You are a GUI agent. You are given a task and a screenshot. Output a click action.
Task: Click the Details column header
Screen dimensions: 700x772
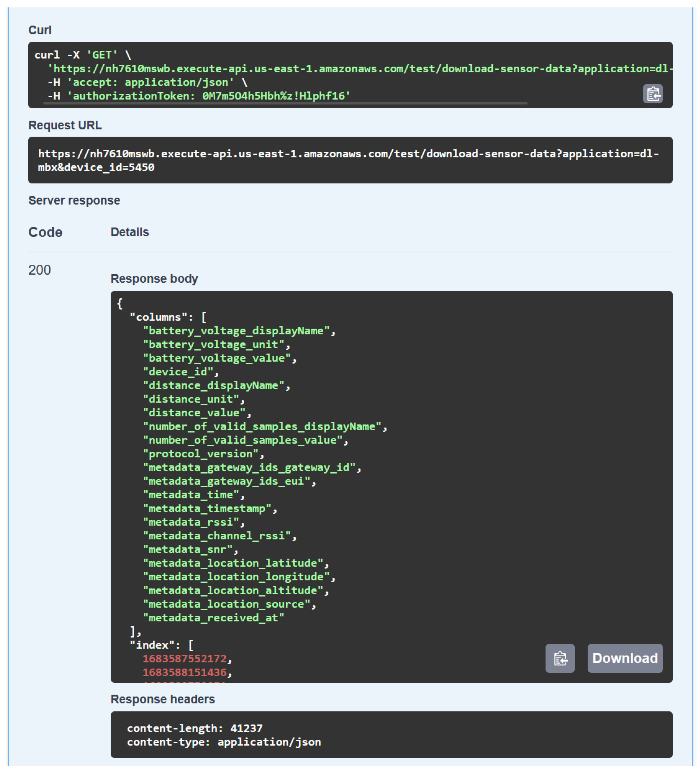[x=129, y=232]
